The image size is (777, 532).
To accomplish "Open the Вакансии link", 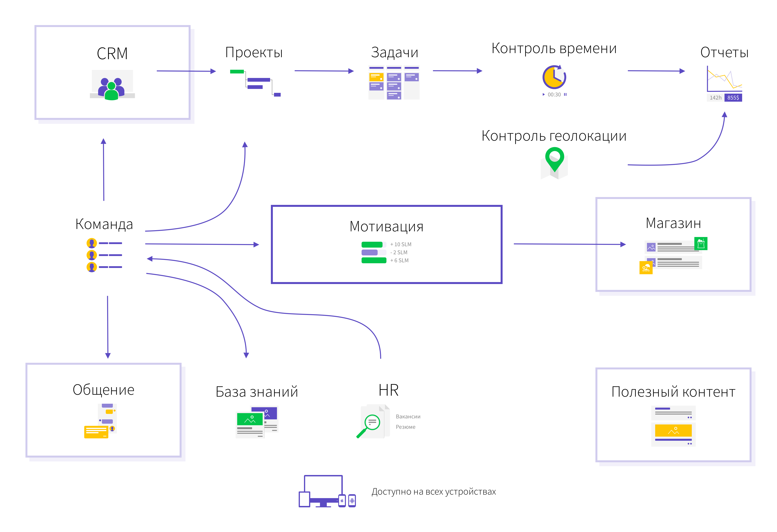I will click(408, 417).
